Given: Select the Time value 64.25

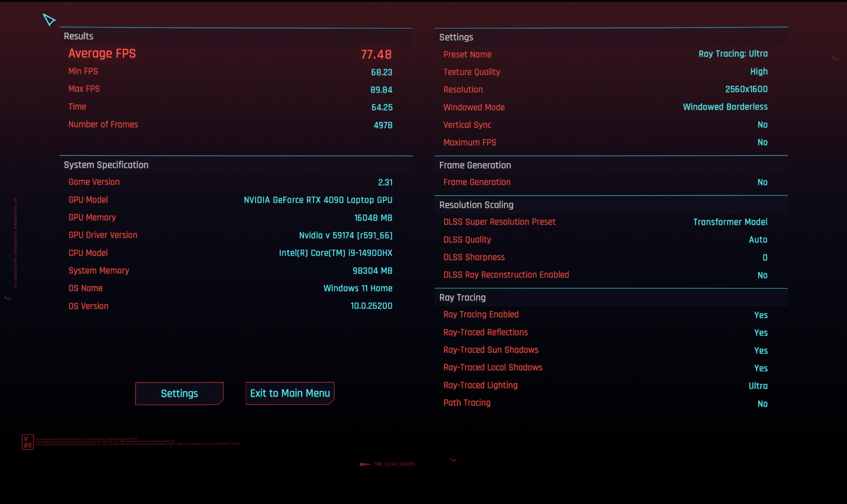Looking at the screenshot, I should pos(382,107).
